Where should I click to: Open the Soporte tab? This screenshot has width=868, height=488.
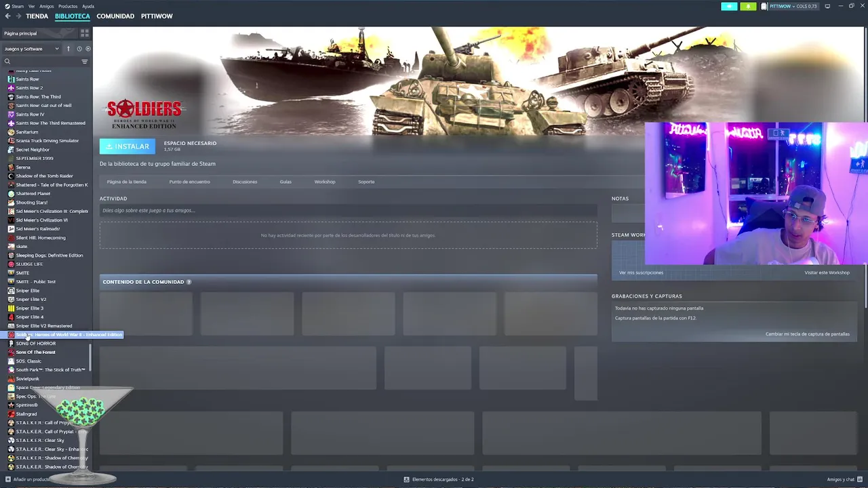pyautogui.click(x=366, y=182)
